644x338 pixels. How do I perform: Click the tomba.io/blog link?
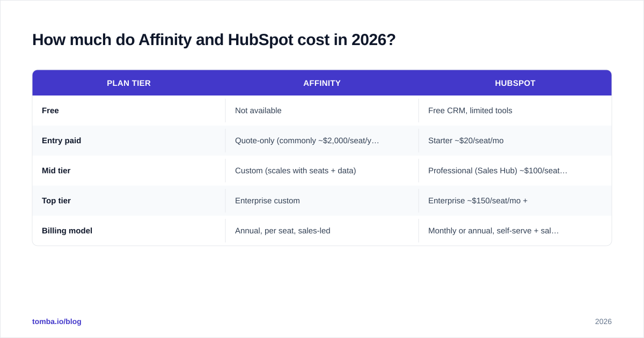(x=57, y=321)
